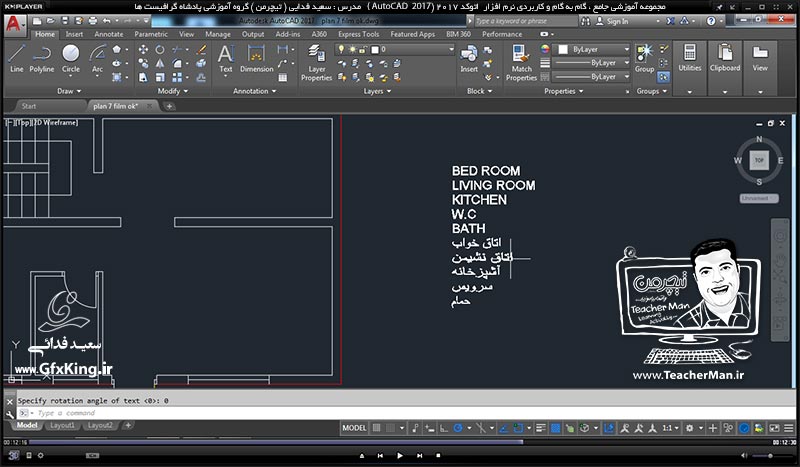The image size is (800, 467).
Task: Toggle object snap in status bar
Action: coord(518,428)
